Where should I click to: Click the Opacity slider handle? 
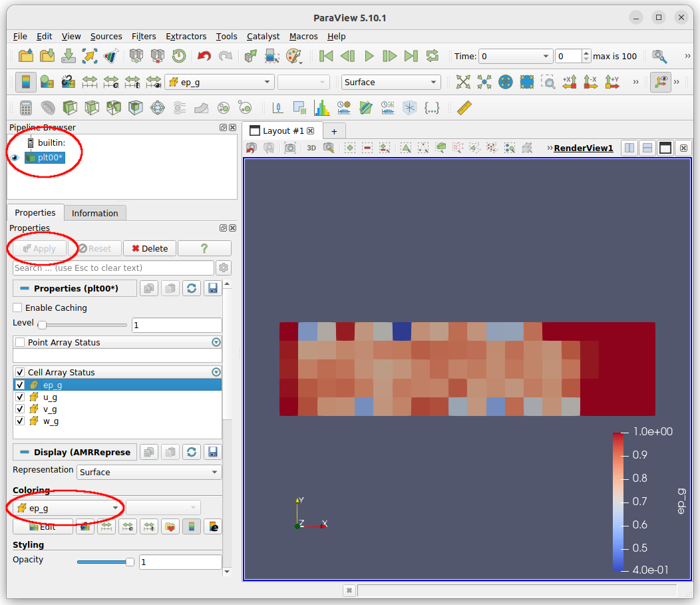click(x=130, y=562)
